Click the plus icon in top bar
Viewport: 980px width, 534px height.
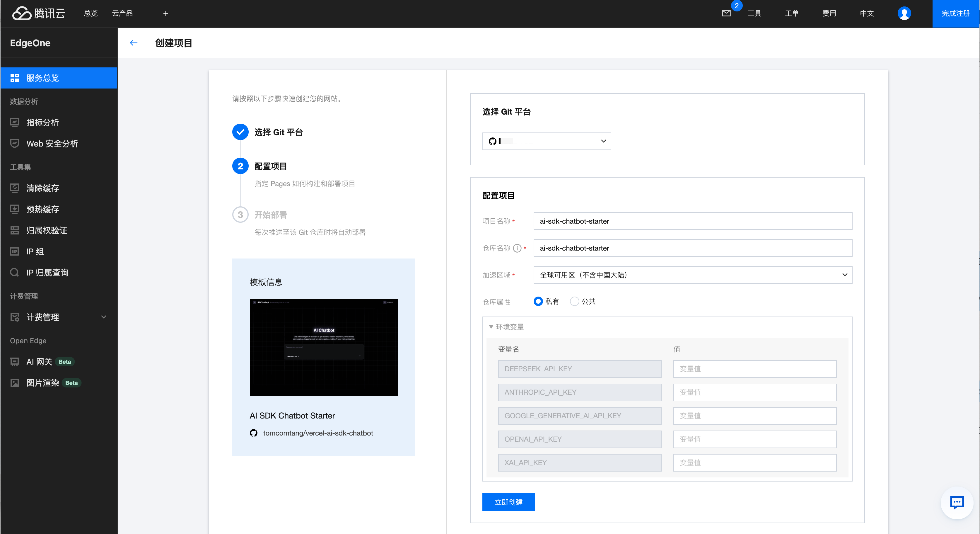coord(165,13)
